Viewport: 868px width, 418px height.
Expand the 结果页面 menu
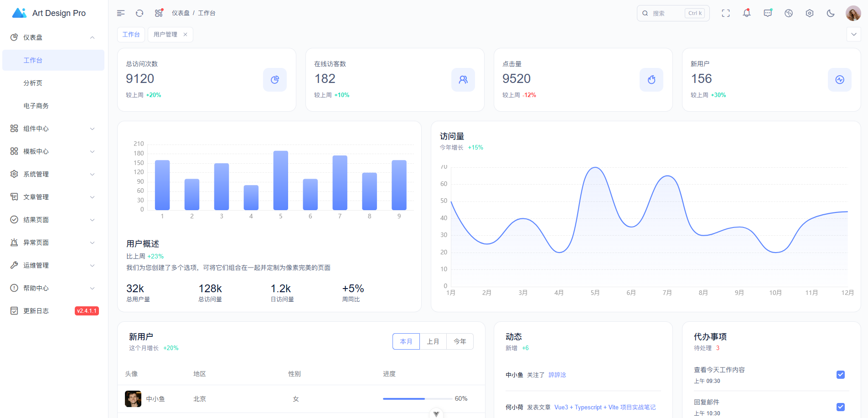pyautogui.click(x=93, y=220)
